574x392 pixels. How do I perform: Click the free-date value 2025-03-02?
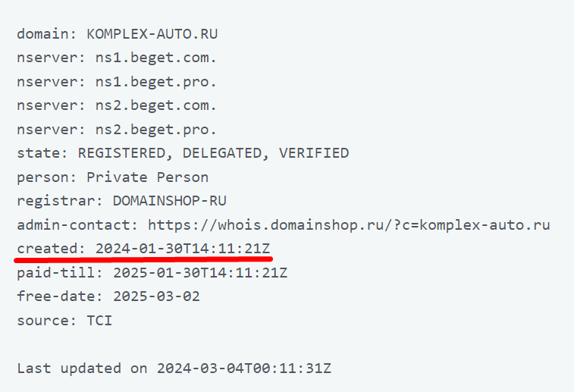[x=156, y=296]
